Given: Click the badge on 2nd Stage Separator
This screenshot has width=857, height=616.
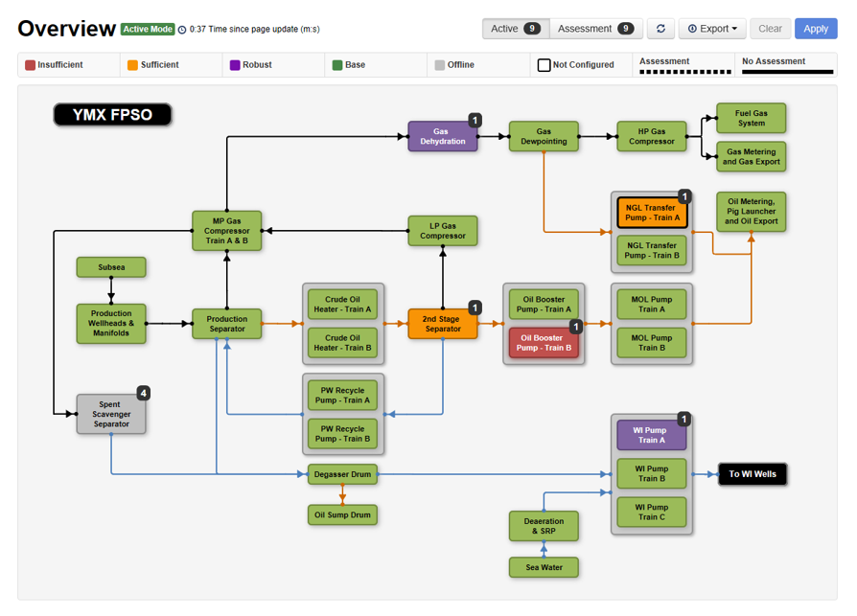Looking at the screenshot, I should tap(475, 308).
